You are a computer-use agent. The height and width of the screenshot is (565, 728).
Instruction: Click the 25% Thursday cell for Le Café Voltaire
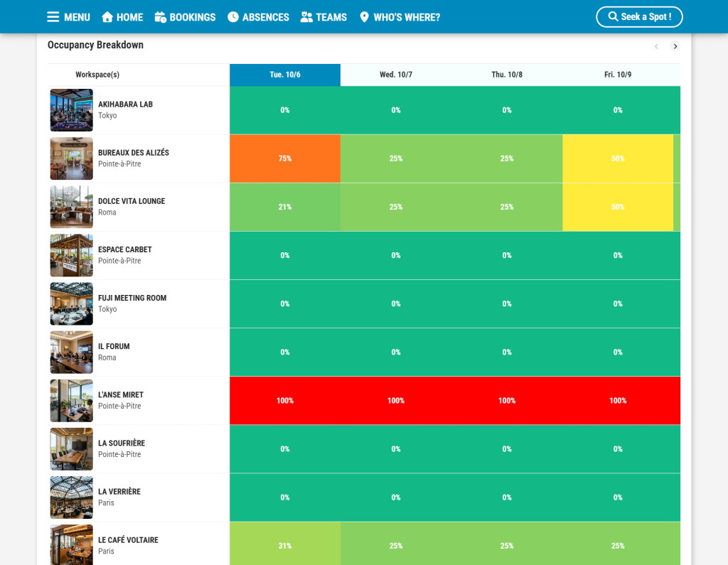pyautogui.click(x=507, y=544)
